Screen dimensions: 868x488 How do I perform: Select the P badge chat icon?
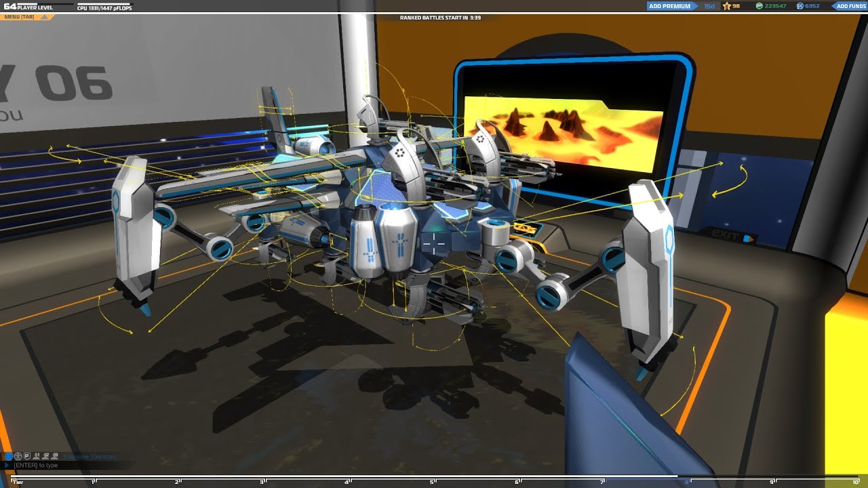tap(27, 456)
